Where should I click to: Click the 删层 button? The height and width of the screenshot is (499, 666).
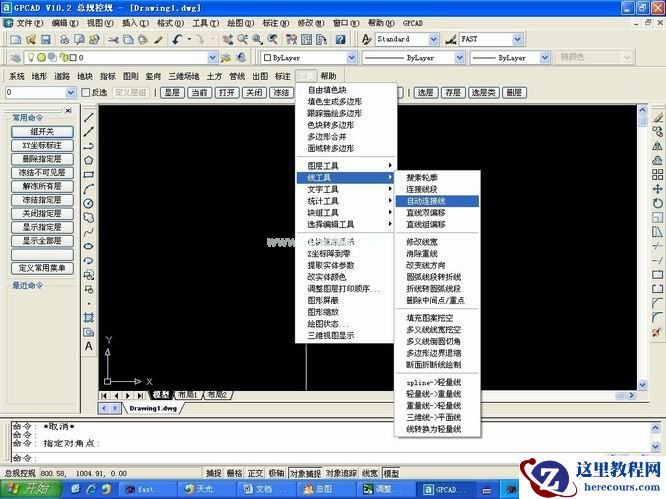tap(514, 92)
